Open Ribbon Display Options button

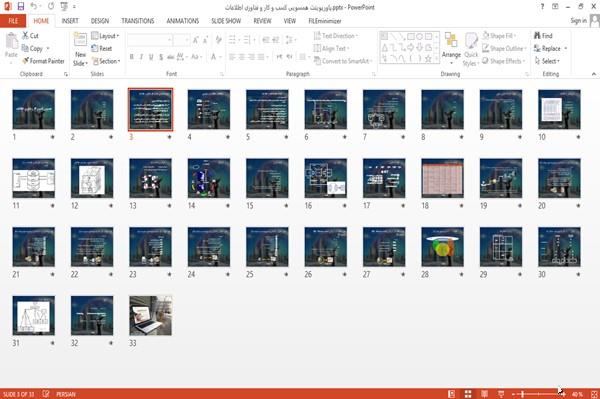pos(555,7)
